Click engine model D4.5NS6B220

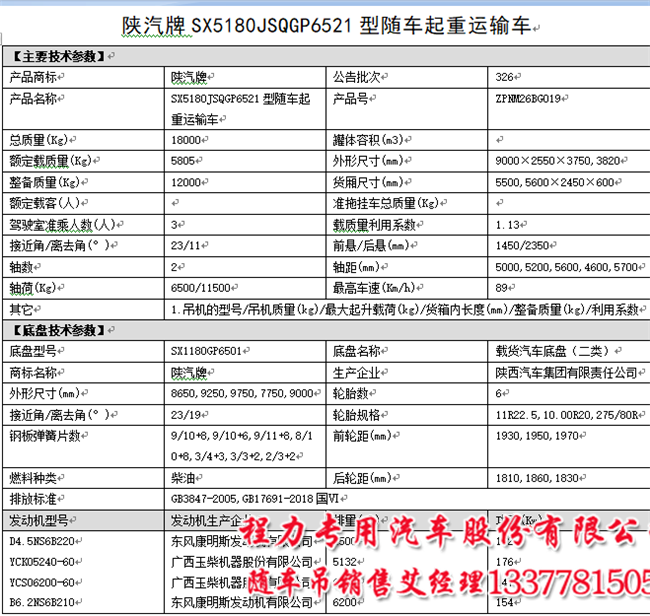click(x=44, y=543)
